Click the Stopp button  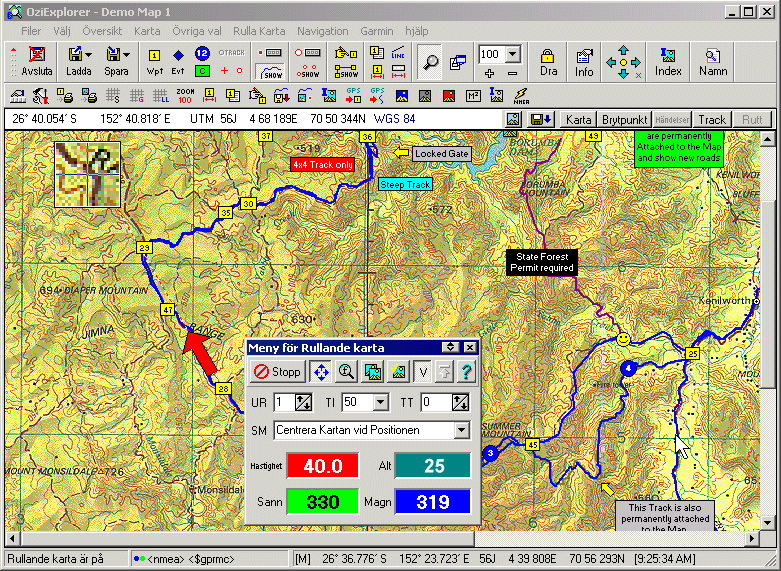[x=277, y=372]
